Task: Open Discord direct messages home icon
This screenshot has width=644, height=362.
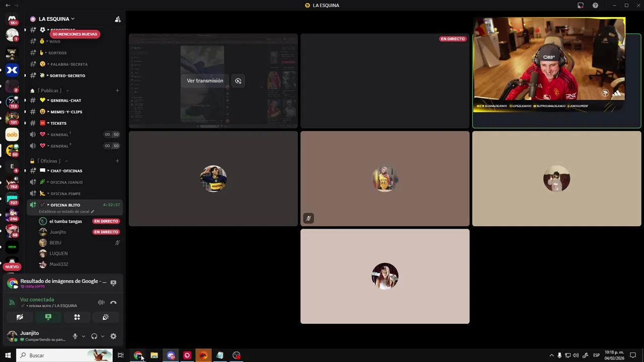Action: point(12,19)
